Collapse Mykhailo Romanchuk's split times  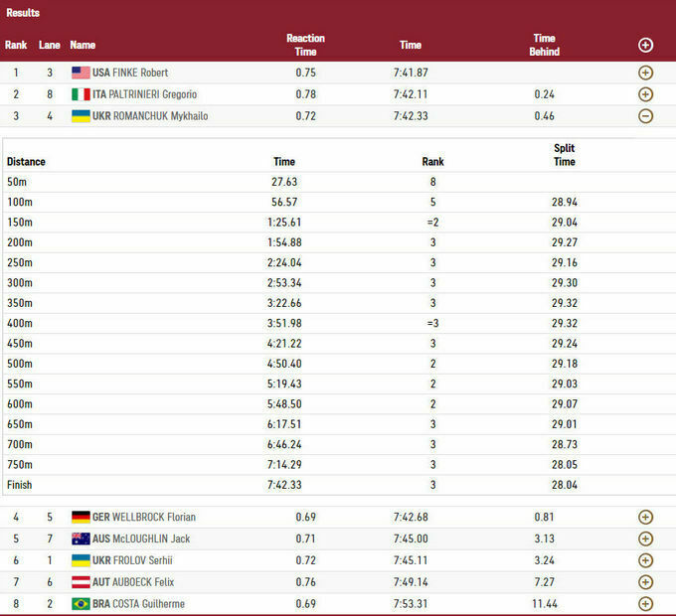click(x=645, y=116)
